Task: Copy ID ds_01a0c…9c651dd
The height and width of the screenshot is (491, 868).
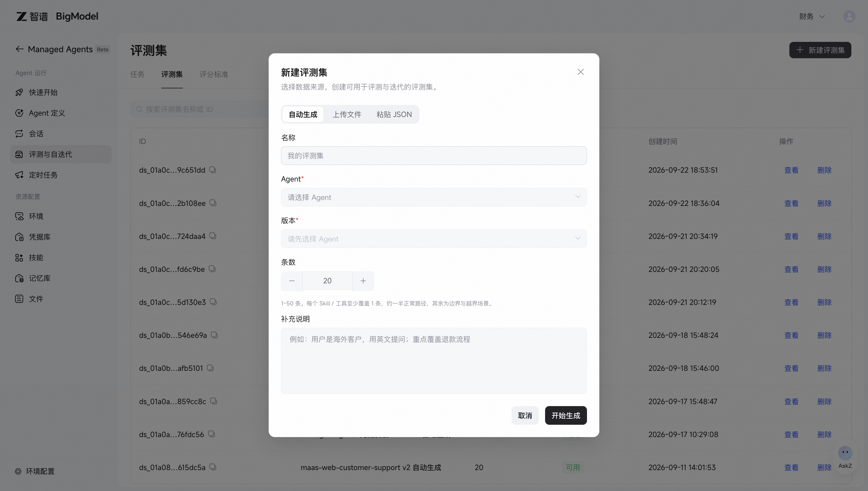Action: click(213, 169)
